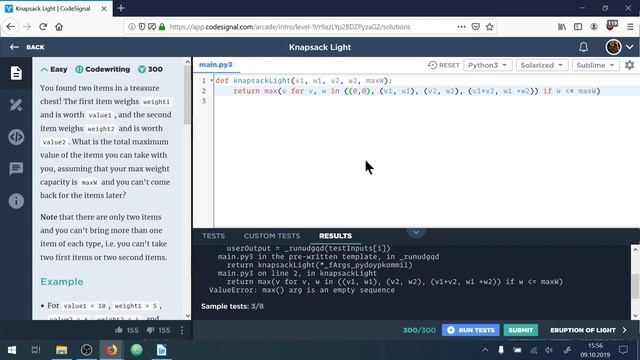This screenshot has height=360, width=640.
Task: Open Task View on taskbar
Action: tap(36, 350)
